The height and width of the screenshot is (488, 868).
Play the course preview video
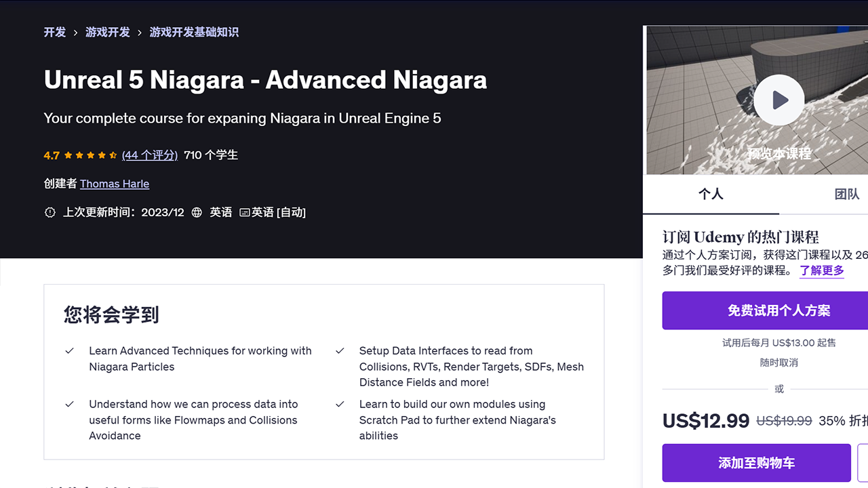778,100
